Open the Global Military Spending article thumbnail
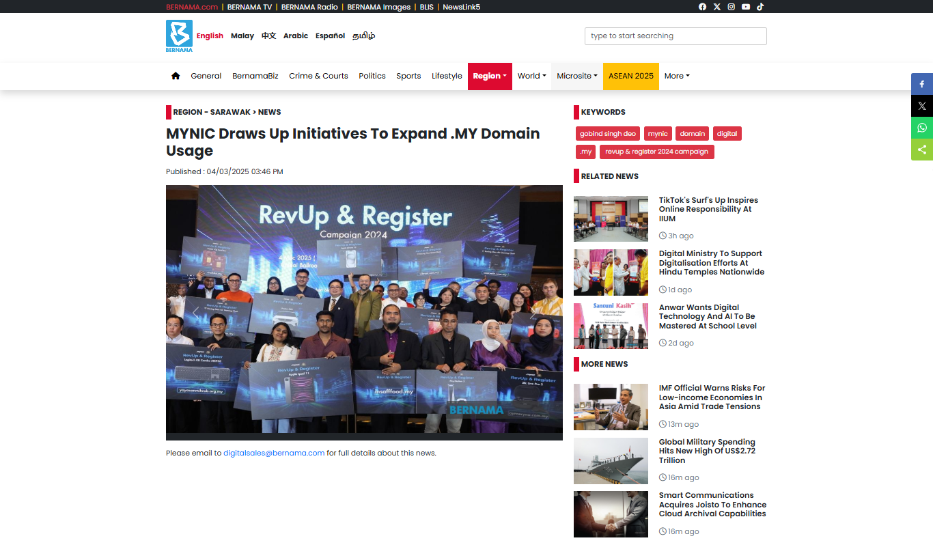The width and height of the screenshot is (933, 560). point(611,461)
